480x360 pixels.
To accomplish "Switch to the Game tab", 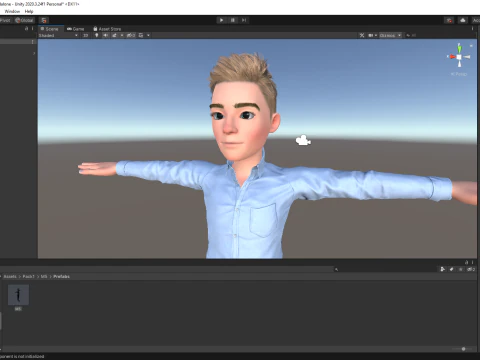I will [x=76, y=29].
